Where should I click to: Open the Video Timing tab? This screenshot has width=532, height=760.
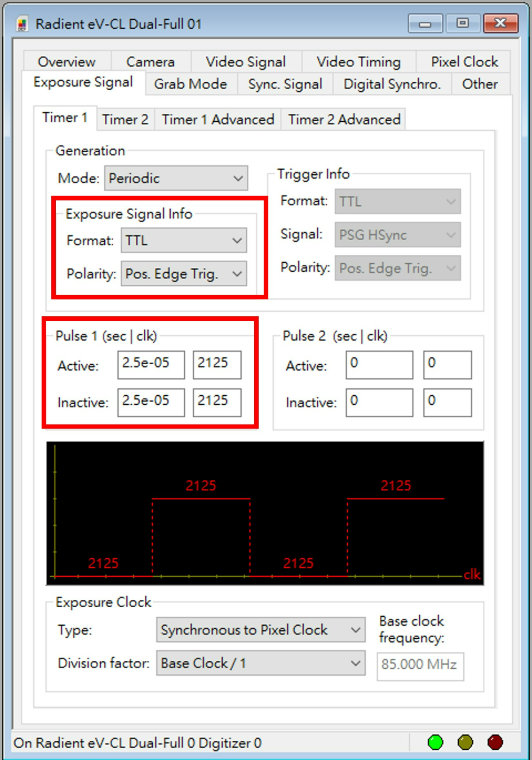click(x=358, y=61)
